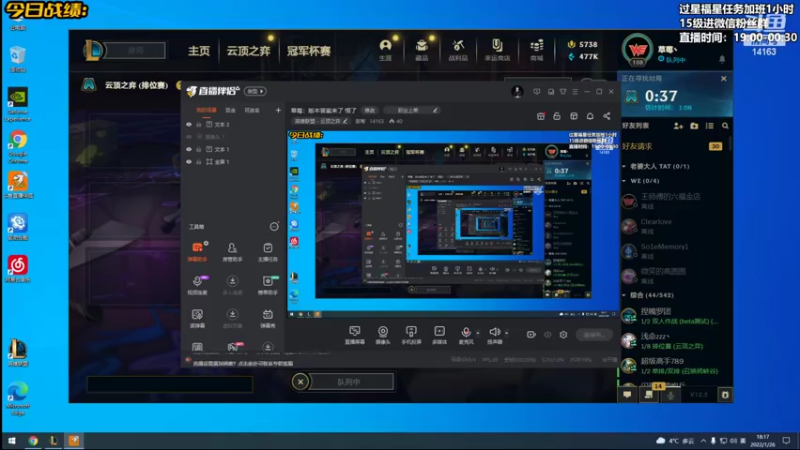This screenshot has width=800, height=450.
Task: Open stream settings gear in 直播伴侣
Action: (563, 335)
